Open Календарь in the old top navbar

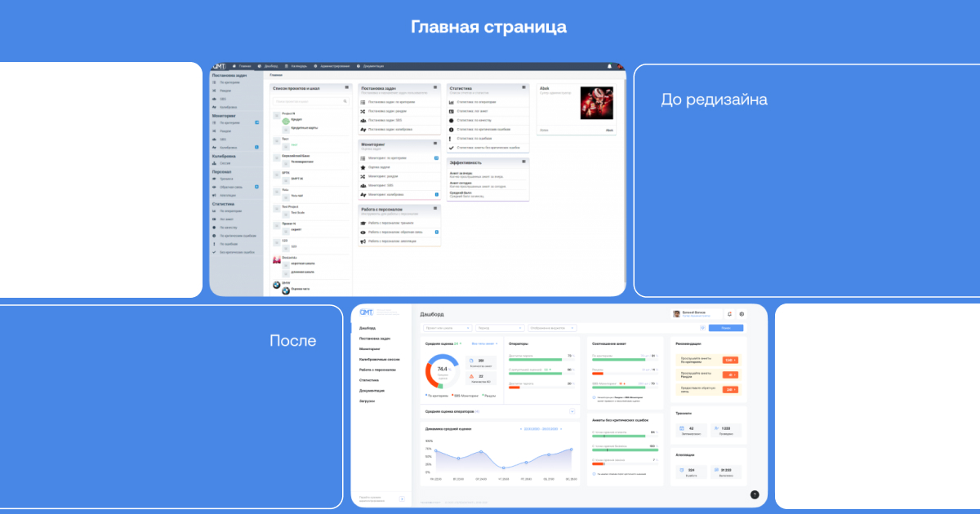click(297, 66)
